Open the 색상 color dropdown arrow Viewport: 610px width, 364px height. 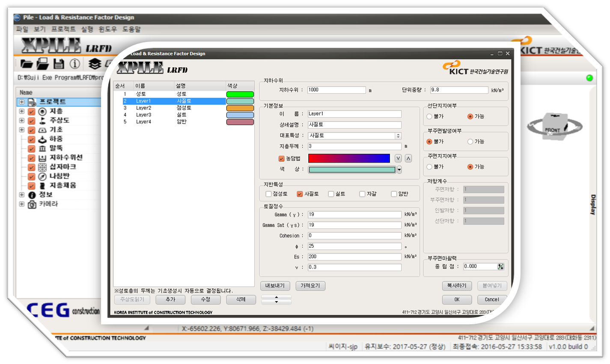[x=399, y=170]
